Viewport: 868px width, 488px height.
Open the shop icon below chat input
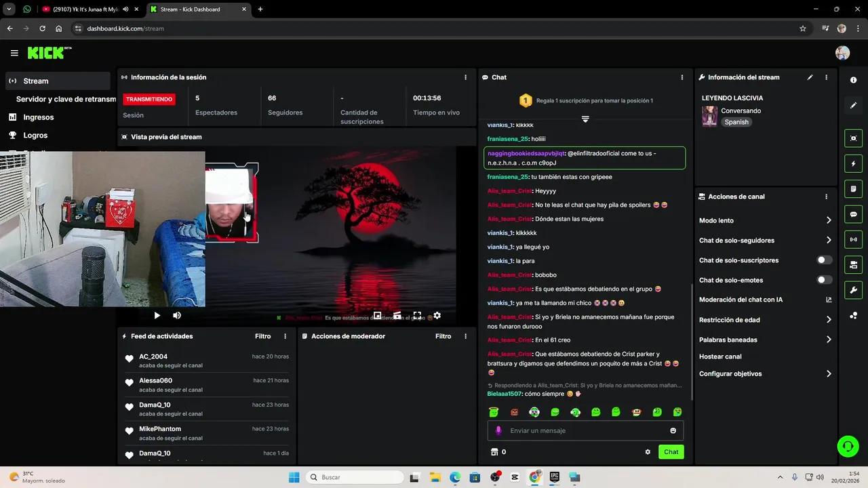click(494, 452)
